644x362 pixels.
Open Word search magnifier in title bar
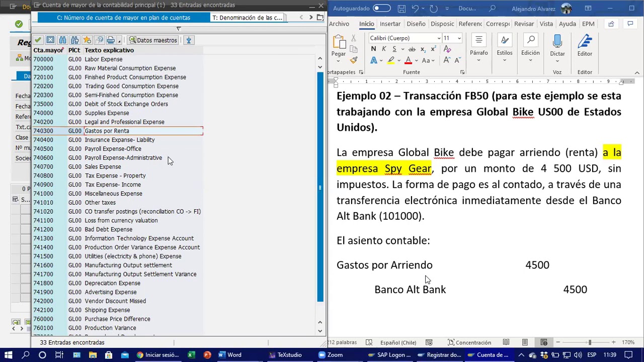pos(493,9)
